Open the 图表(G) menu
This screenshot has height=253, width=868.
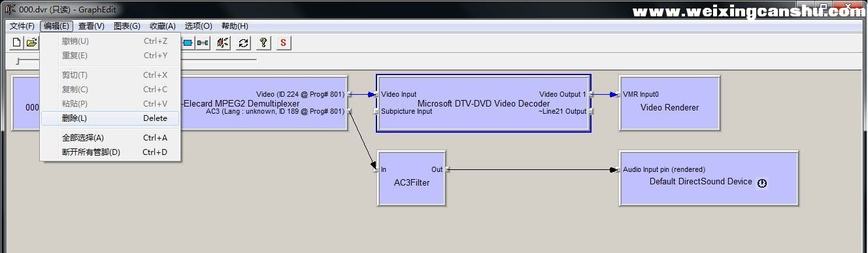(x=127, y=26)
